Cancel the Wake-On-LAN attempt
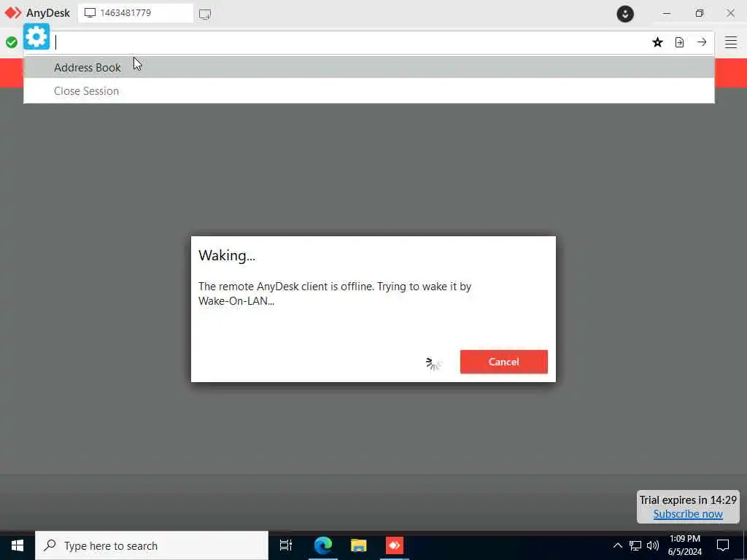The height and width of the screenshot is (560, 747). [503, 362]
